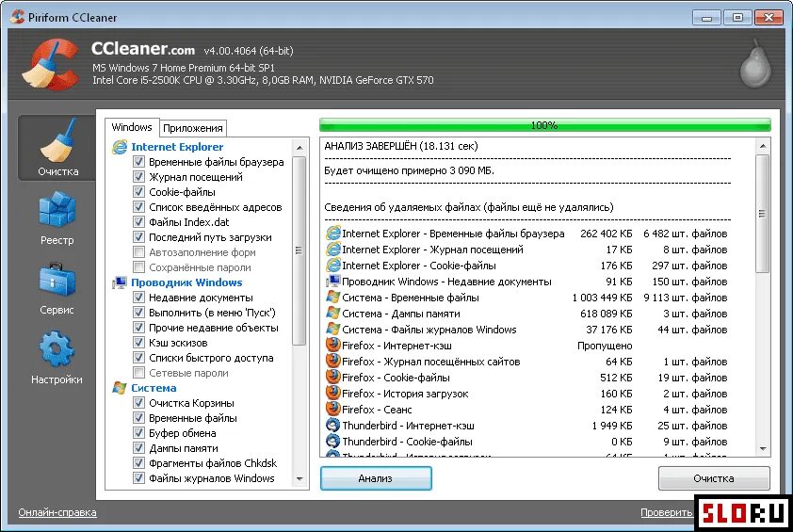Screen dimensions: 793x532
Task: Toggle Internet Explorer Cookie-файлы checkbox
Action: click(138, 192)
